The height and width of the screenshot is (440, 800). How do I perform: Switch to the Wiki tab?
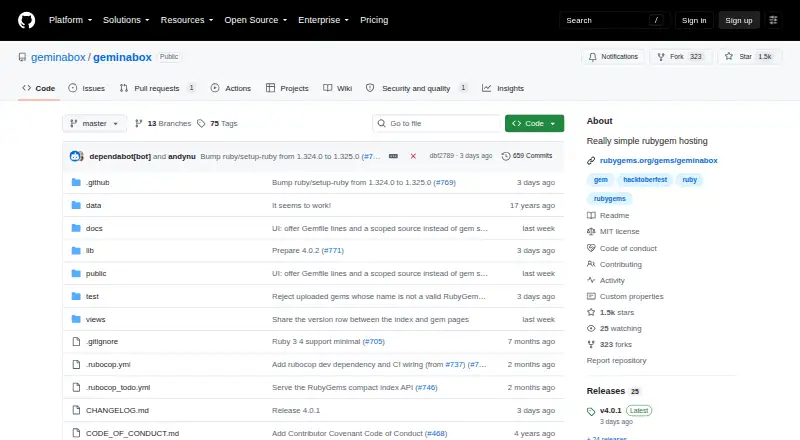click(338, 88)
